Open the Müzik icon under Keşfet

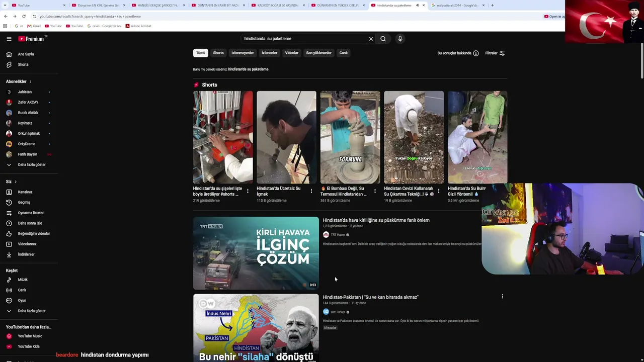9,280
